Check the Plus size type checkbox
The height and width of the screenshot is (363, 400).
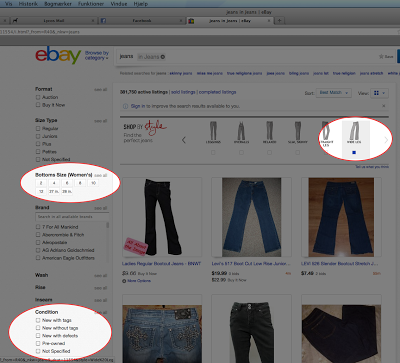pyautogui.click(x=38, y=144)
